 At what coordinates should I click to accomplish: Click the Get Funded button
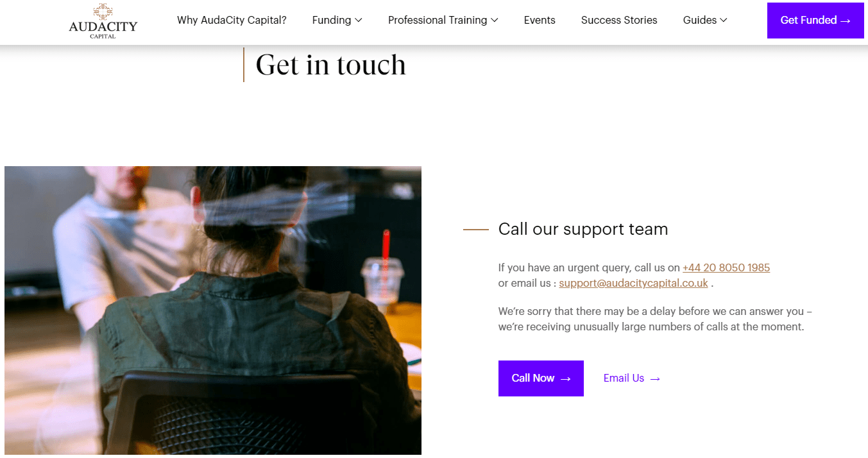point(815,21)
